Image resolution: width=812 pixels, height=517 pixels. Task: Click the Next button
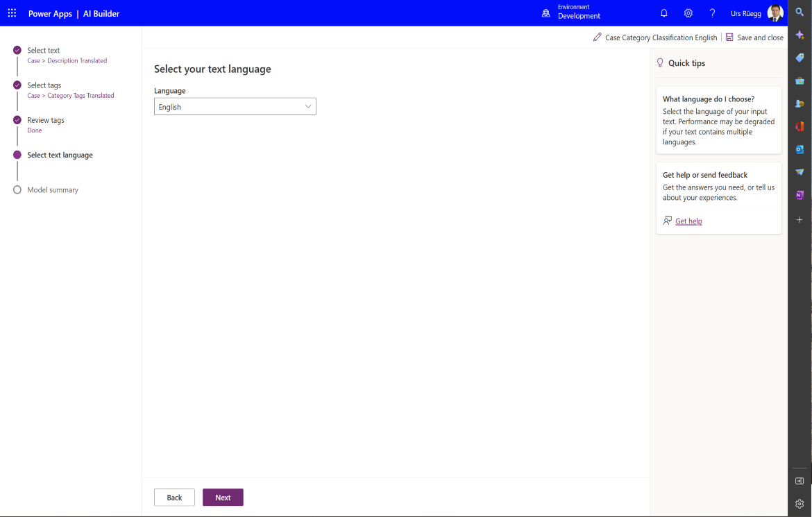223,498
